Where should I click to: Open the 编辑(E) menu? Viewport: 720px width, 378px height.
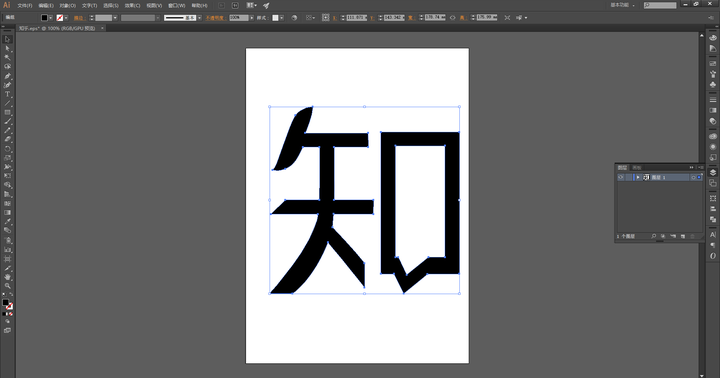45,6
